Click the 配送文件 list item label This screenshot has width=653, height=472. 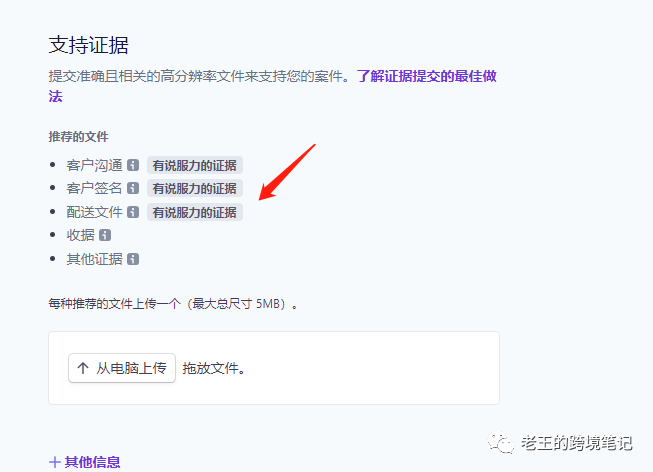coord(94,212)
